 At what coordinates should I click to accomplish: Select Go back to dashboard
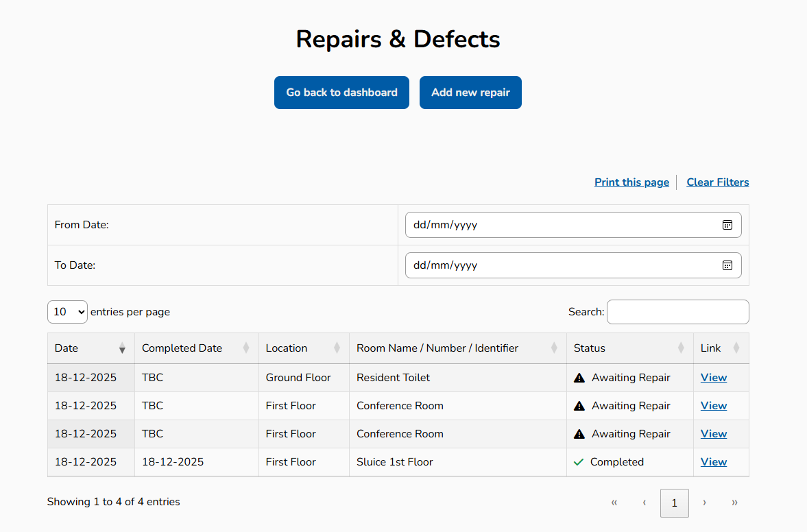point(341,92)
